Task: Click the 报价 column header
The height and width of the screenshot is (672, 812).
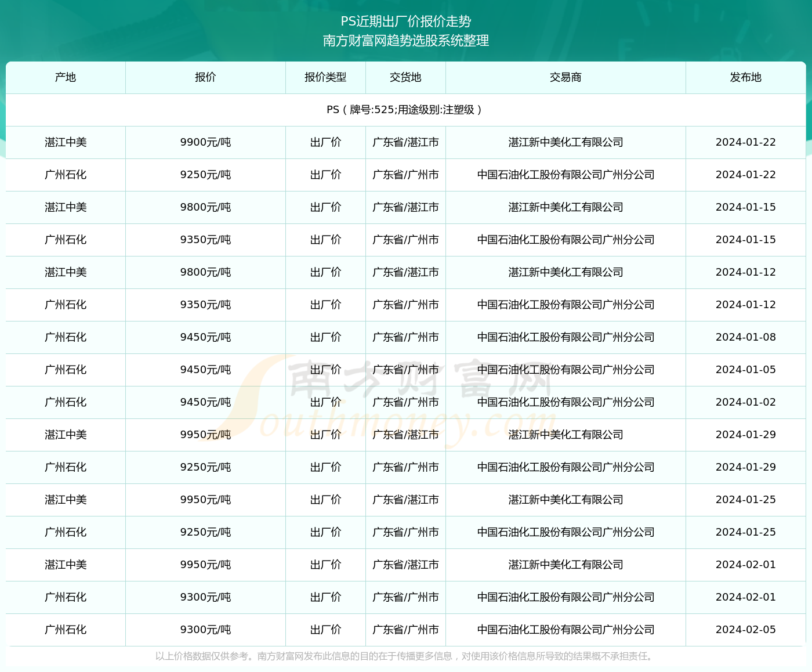Action: pyautogui.click(x=205, y=77)
